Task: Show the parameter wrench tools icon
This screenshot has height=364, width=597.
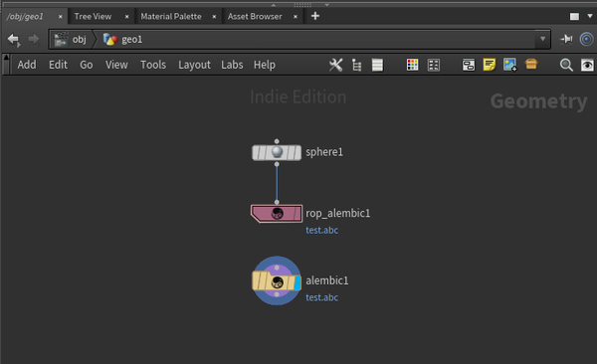Action: 336,65
